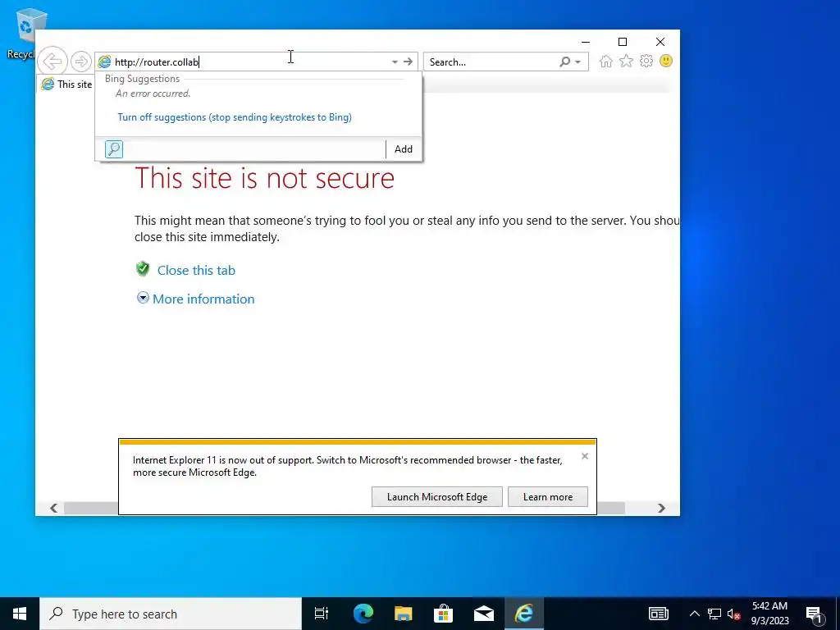
Task: Click the green shield icon
Action: (x=143, y=269)
